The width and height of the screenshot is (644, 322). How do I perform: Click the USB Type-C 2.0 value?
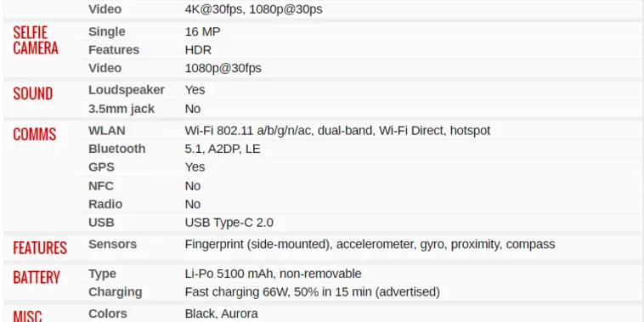pyautogui.click(x=229, y=223)
